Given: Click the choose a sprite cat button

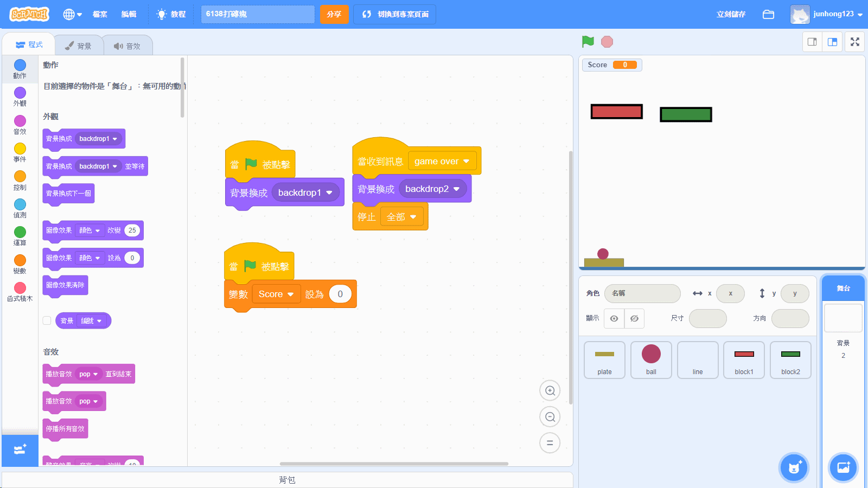Looking at the screenshot, I should pyautogui.click(x=794, y=467).
